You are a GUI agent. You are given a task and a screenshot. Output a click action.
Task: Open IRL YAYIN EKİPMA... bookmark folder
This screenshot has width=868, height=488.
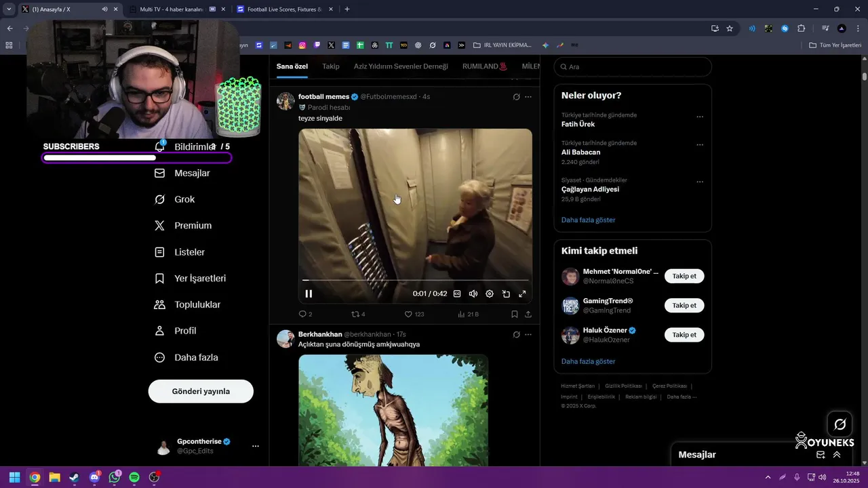tap(502, 45)
